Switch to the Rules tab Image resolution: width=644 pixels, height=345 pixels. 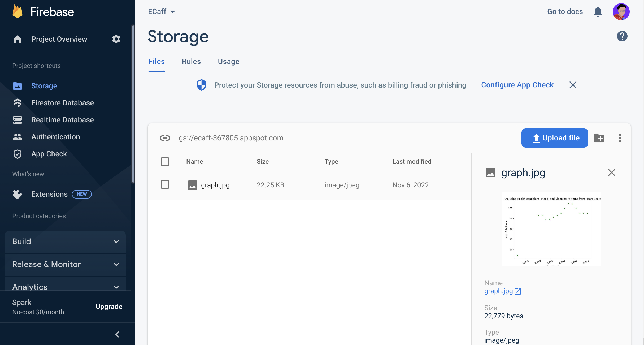click(x=191, y=62)
